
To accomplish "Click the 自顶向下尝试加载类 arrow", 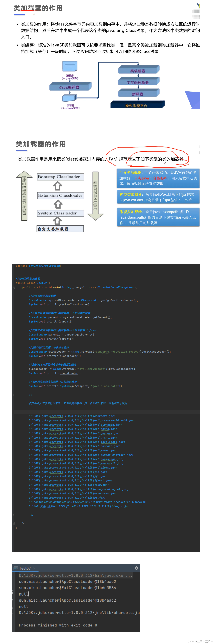I will (x=96, y=196).
